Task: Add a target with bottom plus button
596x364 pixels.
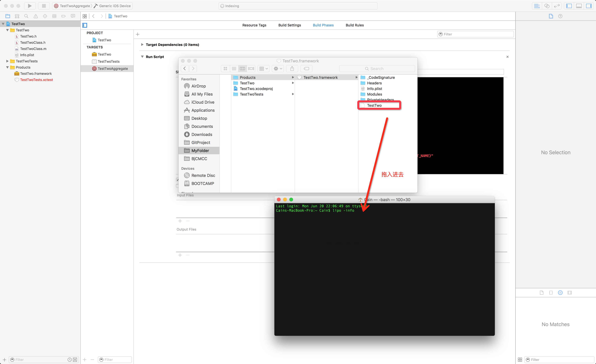Action: (85, 360)
